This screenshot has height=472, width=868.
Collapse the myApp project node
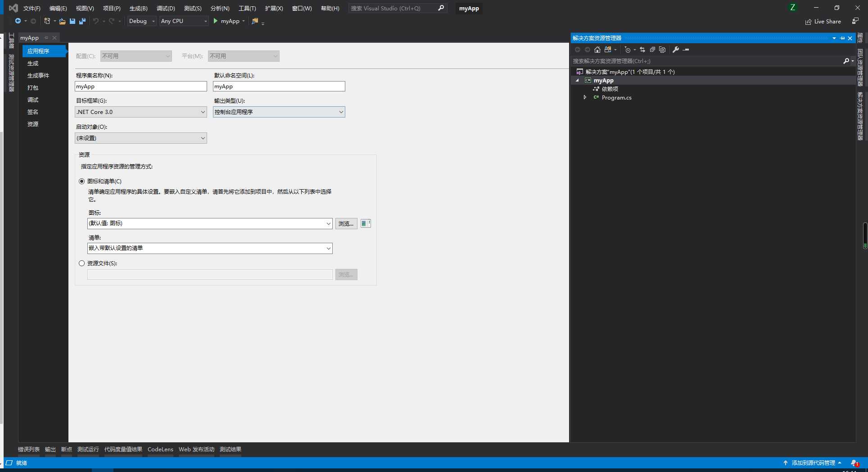point(578,80)
